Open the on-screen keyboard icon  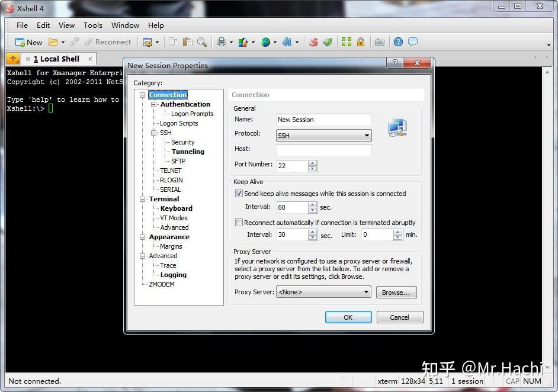(x=380, y=42)
